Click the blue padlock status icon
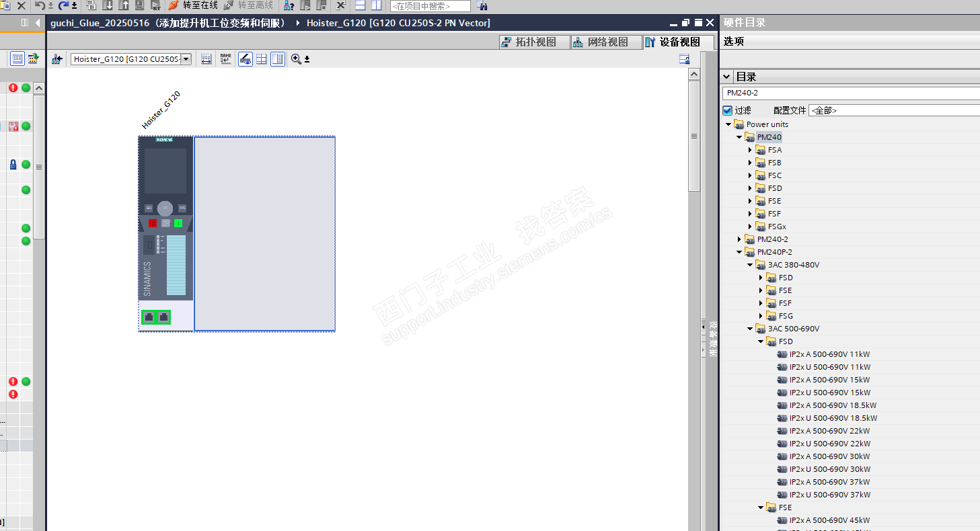Viewport: 980px width, 531px height. coord(13,164)
